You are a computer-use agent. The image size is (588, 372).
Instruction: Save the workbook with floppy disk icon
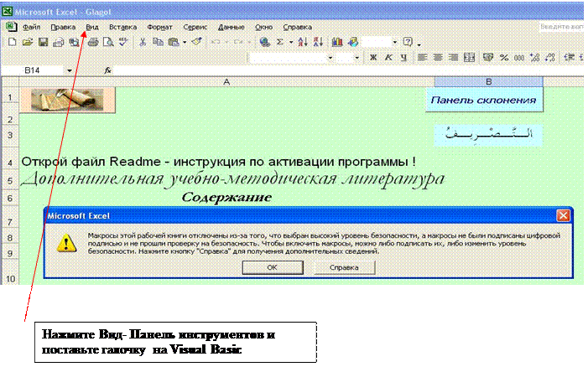point(43,42)
